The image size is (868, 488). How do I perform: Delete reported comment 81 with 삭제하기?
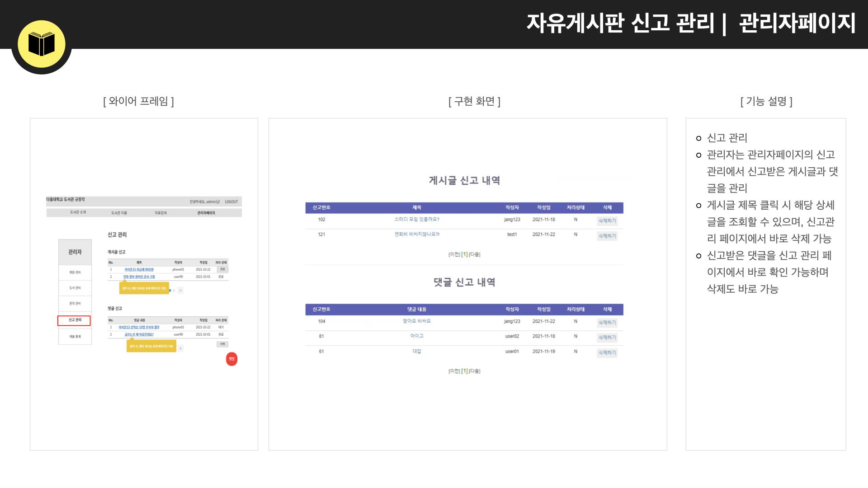point(607,338)
